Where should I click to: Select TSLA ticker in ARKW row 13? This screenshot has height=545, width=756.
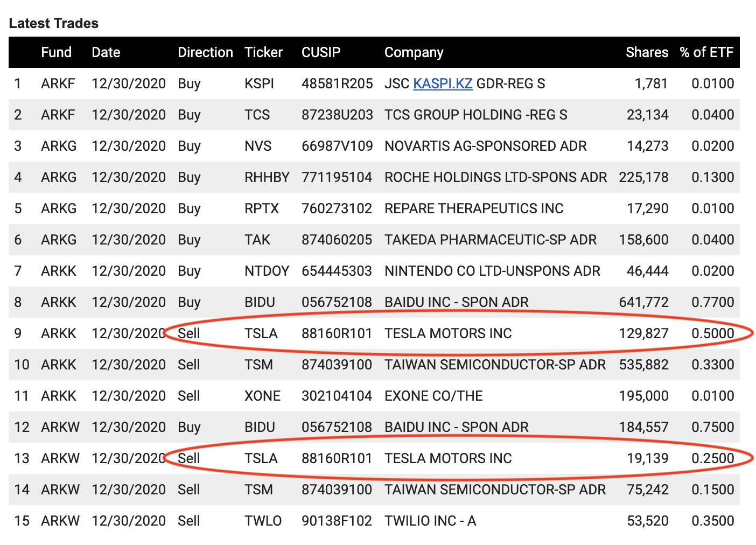[261, 458]
